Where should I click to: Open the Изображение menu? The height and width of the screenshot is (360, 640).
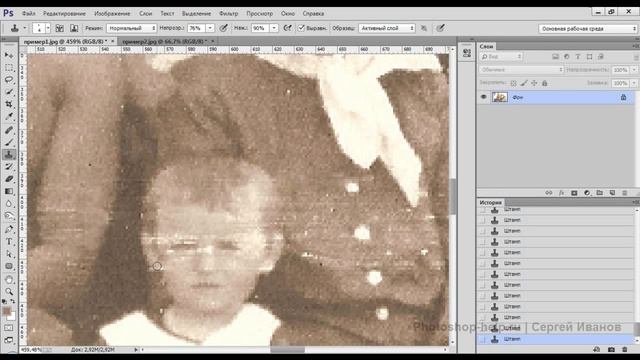tap(112, 13)
